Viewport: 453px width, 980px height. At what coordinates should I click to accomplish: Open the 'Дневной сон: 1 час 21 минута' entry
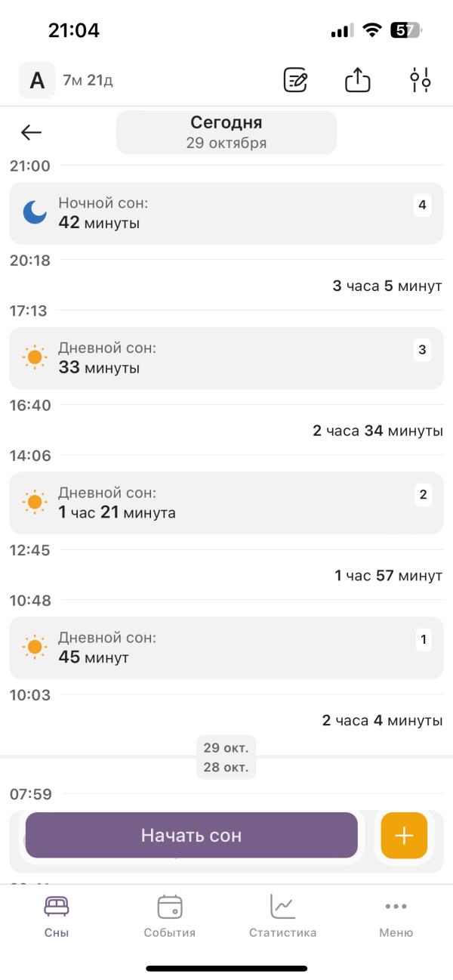point(226,503)
